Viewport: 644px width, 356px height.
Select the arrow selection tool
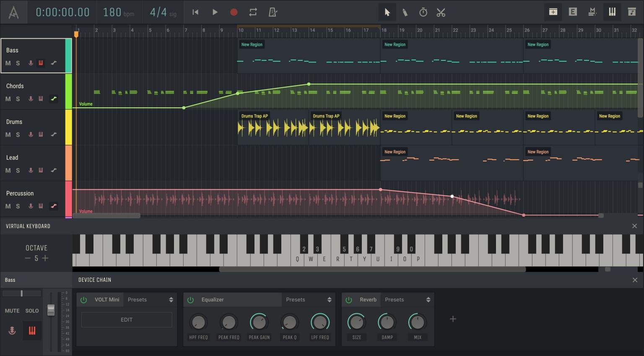click(387, 12)
